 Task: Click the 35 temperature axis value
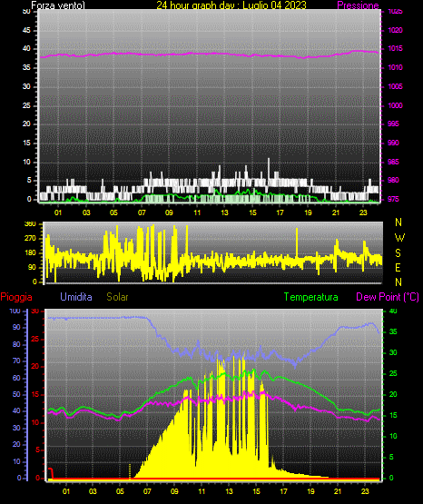click(x=393, y=331)
